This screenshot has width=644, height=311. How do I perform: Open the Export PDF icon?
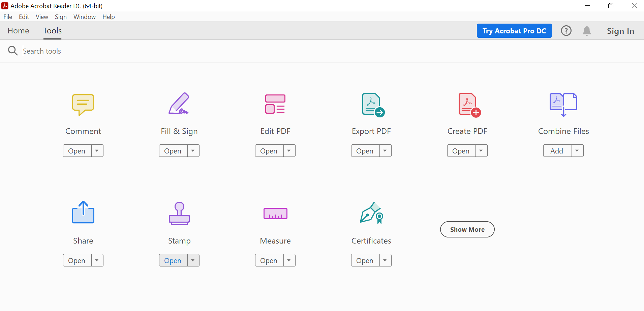pos(371,105)
